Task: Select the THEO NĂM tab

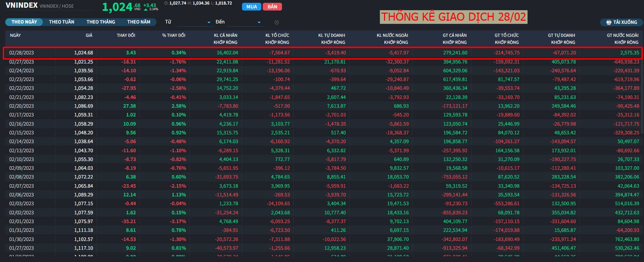Action: point(139,22)
